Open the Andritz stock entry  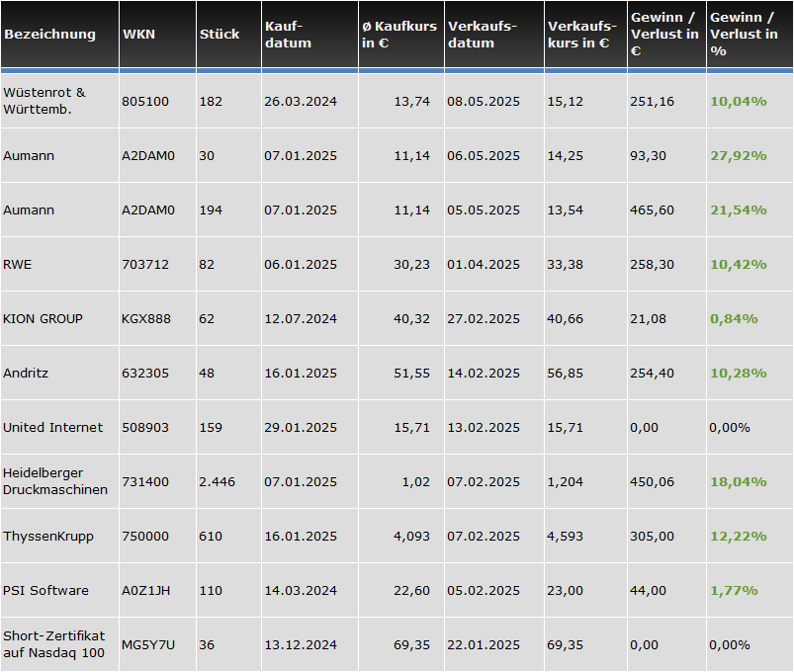pos(26,374)
